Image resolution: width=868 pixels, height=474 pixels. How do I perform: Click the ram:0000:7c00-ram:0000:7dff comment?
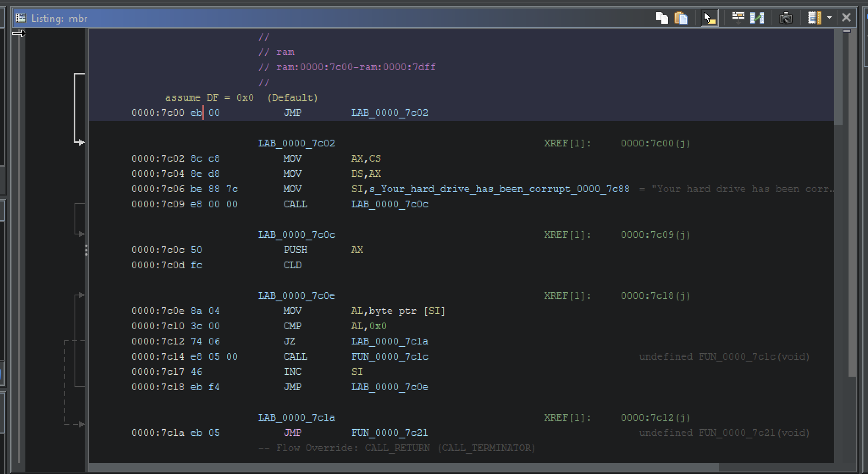[347, 67]
